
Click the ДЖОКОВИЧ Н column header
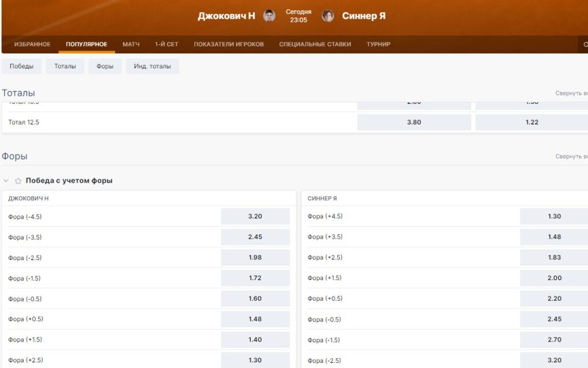coord(29,198)
